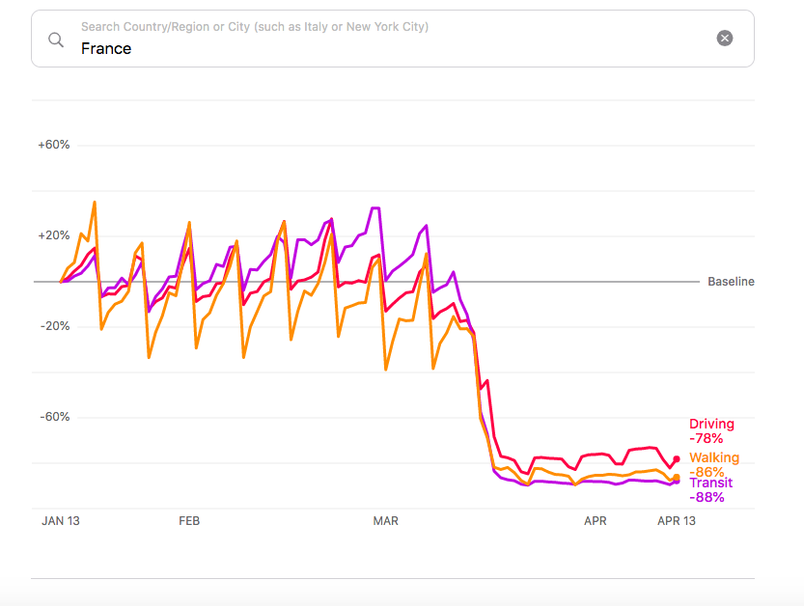Click the Baseline label
The image size is (804, 606).
[x=731, y=281]
